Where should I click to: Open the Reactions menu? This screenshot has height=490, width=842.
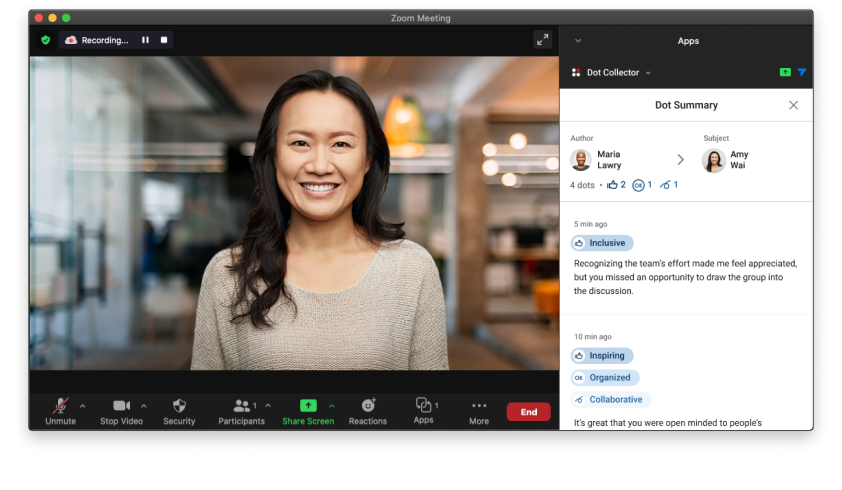[368, 412]
